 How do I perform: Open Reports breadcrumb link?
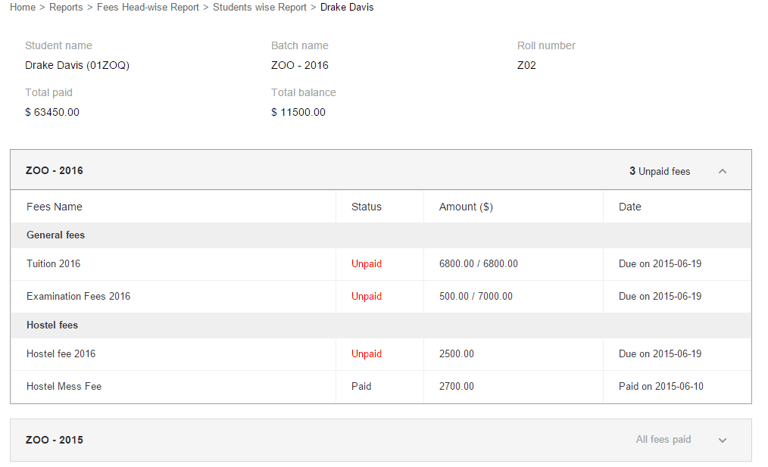tap(66, 7)
